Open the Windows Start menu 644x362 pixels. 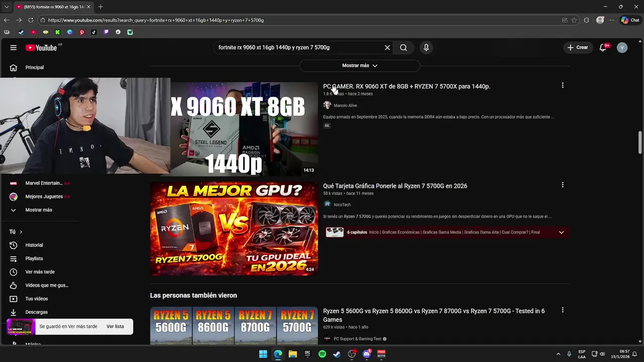tap(263, 354)
